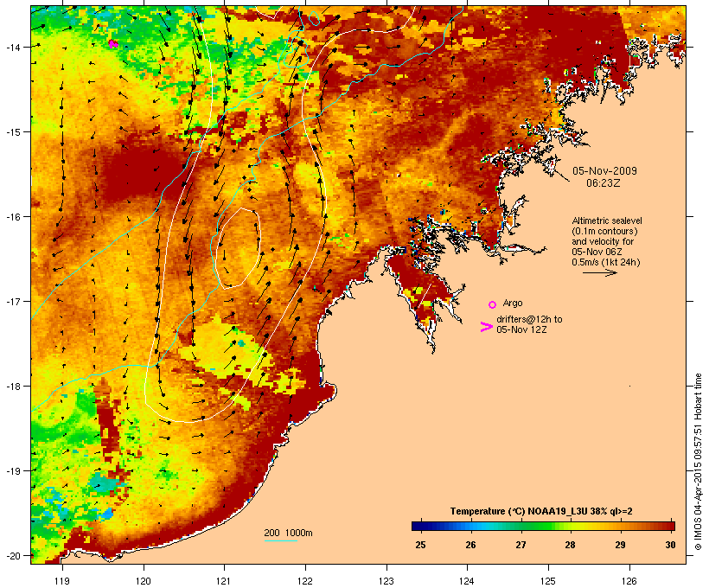709x588 pixels.
Task: Click the magenta Argo circle in the legend
Action: click(493, 305)
